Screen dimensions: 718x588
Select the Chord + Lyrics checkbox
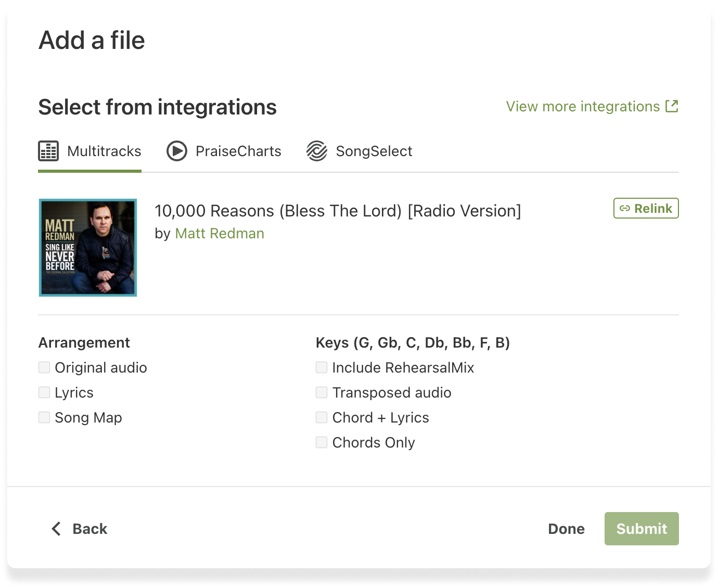point(322,418)
